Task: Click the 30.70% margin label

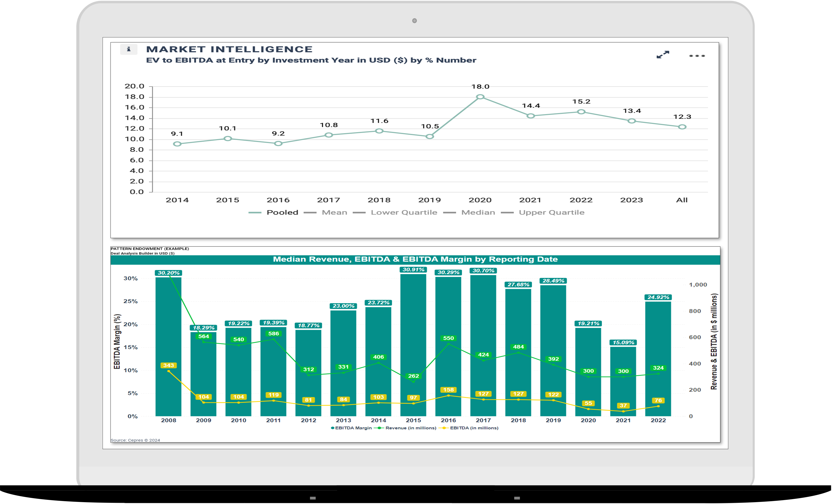Action: tap(484, 270)
